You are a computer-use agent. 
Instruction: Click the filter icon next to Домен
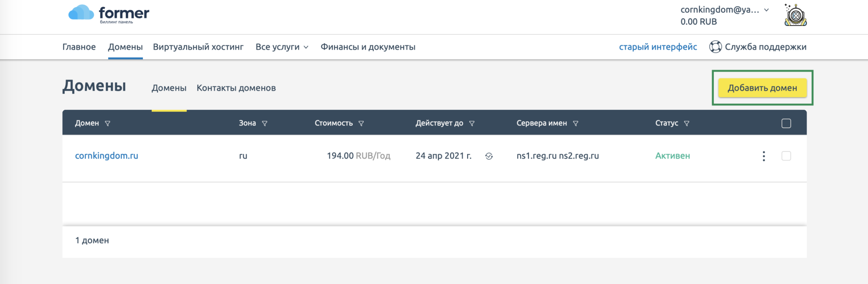coord(108,123)
